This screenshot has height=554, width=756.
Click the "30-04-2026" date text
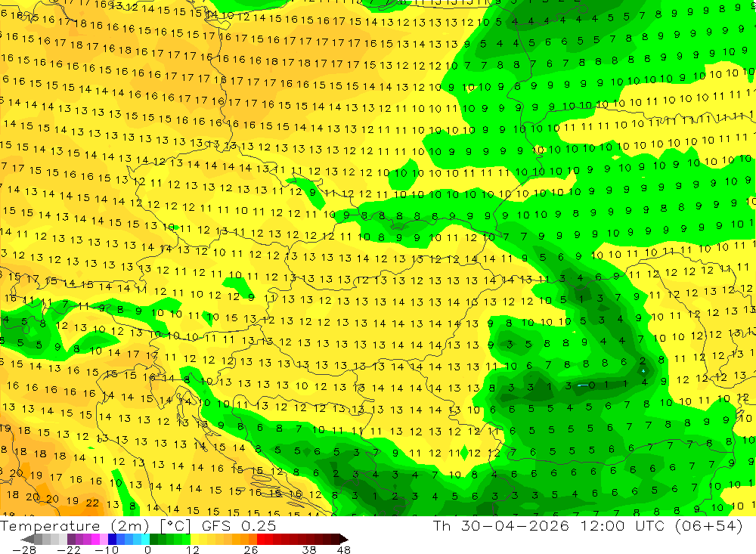point(515,526)
